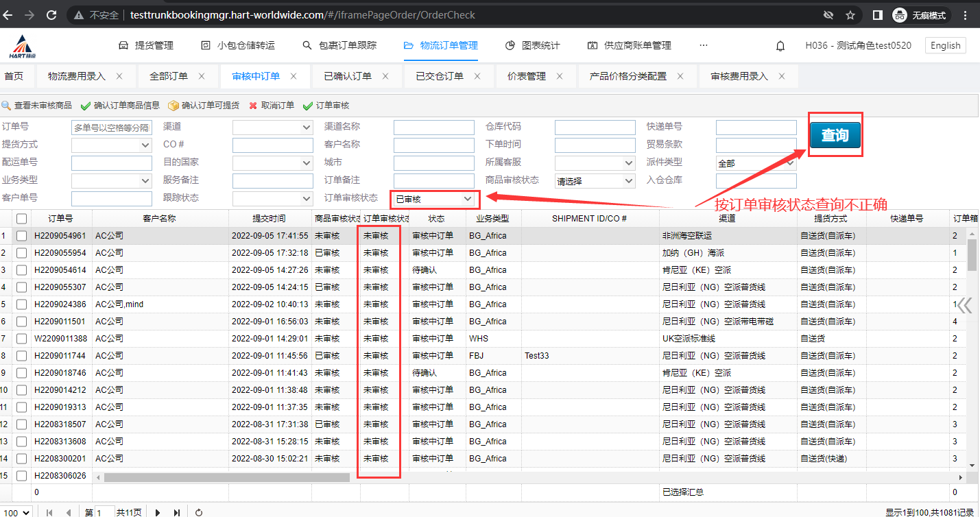Open the 商品审核状态 dropdown

(595, 181)
